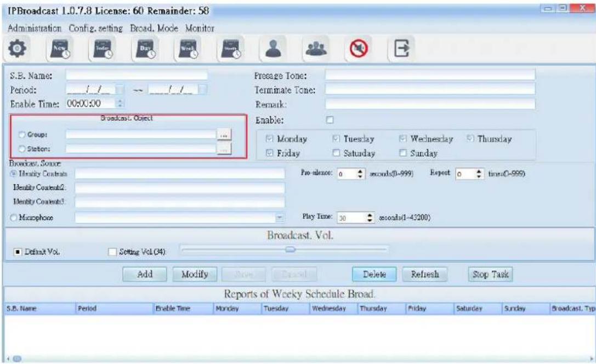Click the Identity Contents2 input field
The width and height of the screenshot is (596, 364).
180,187
